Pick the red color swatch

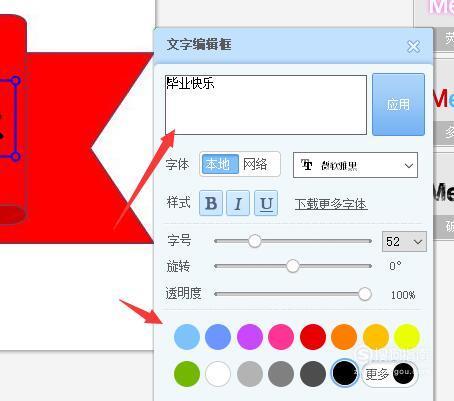tap(313, 337)
